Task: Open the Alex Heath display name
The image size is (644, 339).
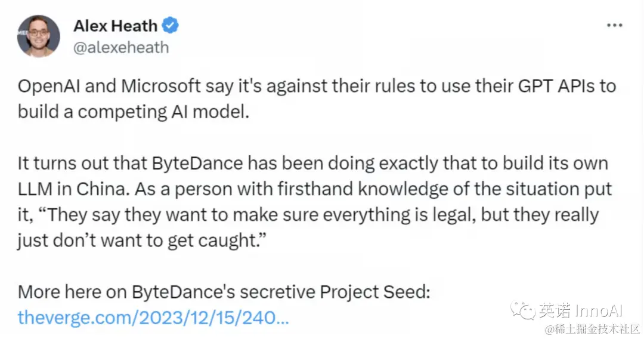Action: [x=116, y=26]
